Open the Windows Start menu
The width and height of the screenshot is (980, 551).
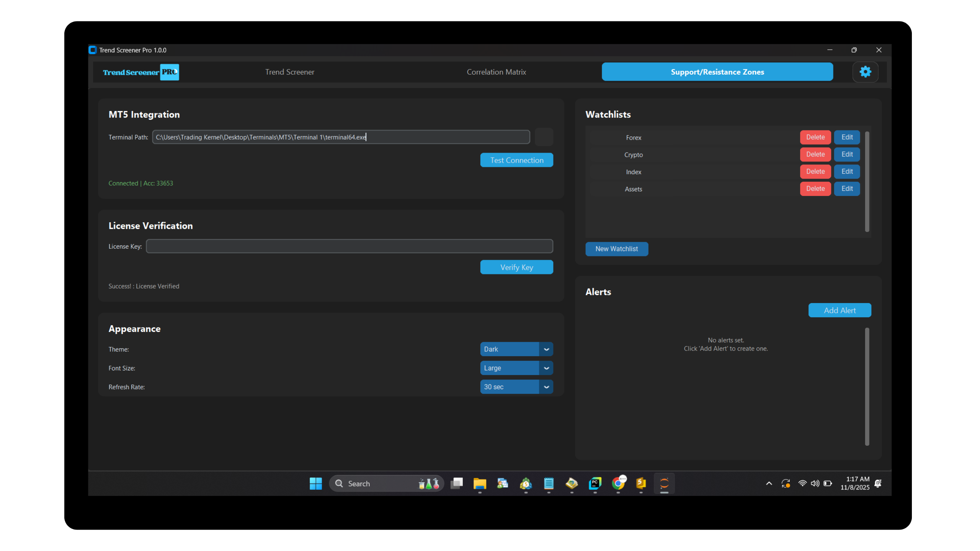coord(316,484)
